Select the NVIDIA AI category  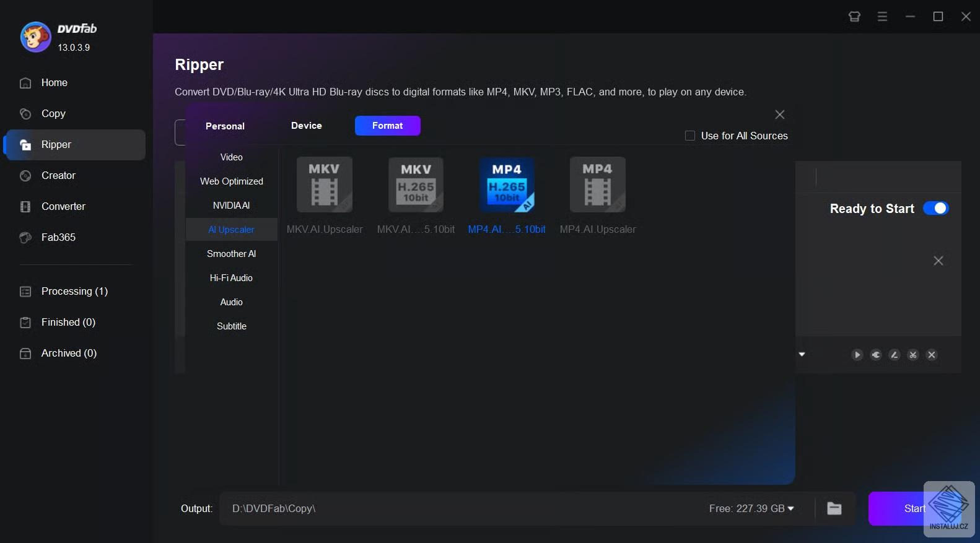coord(232,206)
